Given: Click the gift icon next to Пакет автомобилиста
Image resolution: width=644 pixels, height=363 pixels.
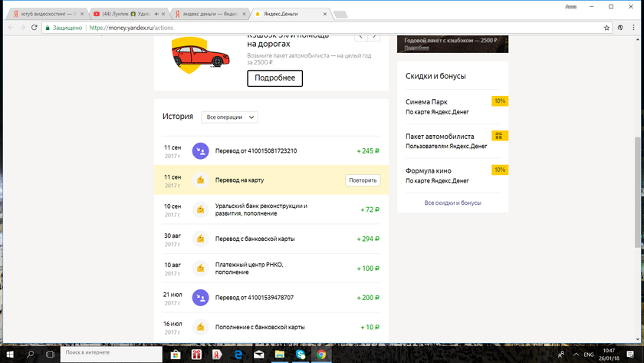Looking at the screenshot, I should pyautogui.click(x=499, y=136).
